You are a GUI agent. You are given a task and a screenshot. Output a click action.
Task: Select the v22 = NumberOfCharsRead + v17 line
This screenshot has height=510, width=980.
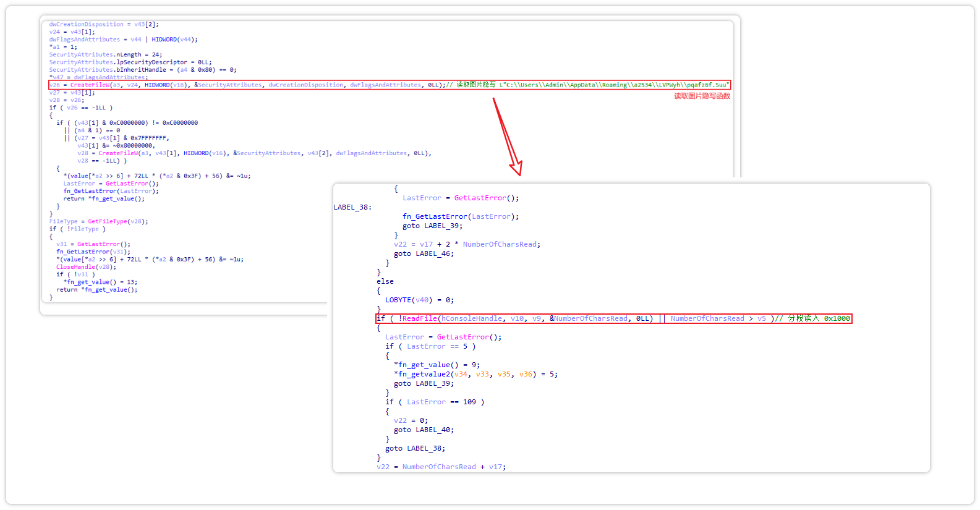(x=441, y=467)
